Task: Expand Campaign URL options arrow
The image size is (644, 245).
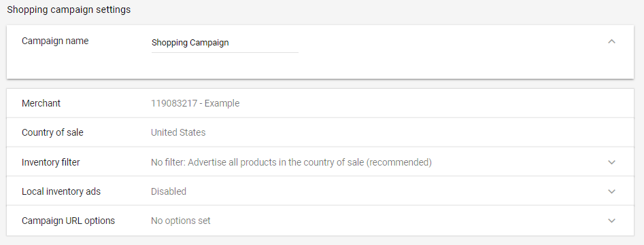Action: (x=611, y=221)
